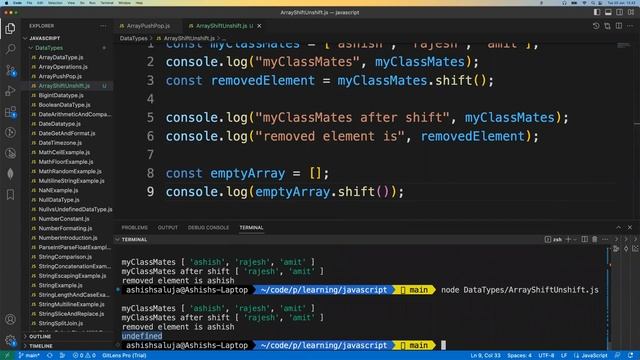640x360 pixels.
Task: Select the TERMINAL panel tab
Action: coord(251,227)
